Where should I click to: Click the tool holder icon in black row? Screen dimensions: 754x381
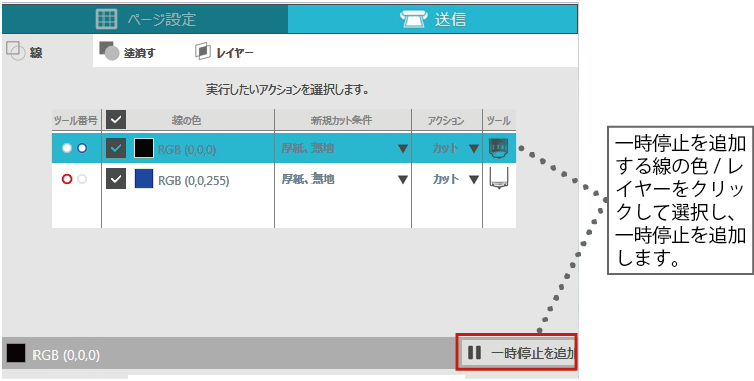(x=498, y=148)
